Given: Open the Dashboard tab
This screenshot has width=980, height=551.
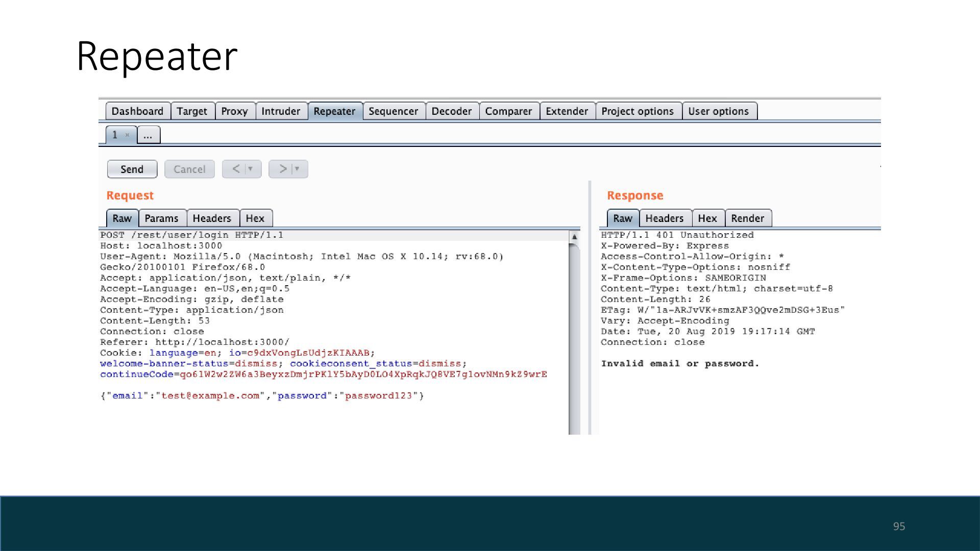Looking at the screenshot, I should 137,111.
